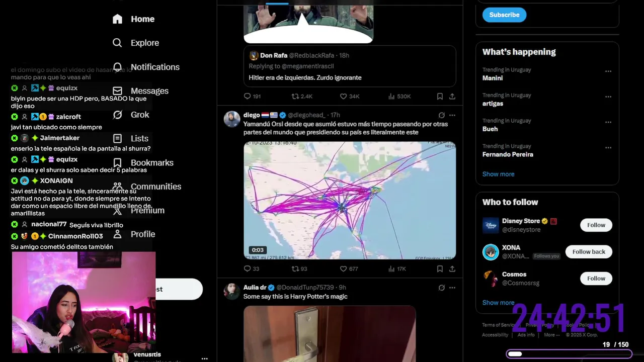The image size is (644, 362).
Task: Open the Grok icon in sidebar
Action: click(117, 115)
